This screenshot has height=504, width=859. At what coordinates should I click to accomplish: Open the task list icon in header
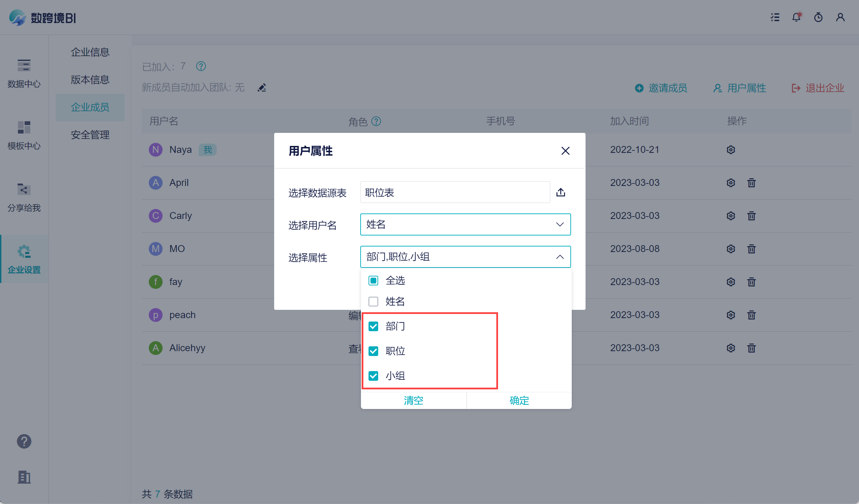click(x=775, y=17)
